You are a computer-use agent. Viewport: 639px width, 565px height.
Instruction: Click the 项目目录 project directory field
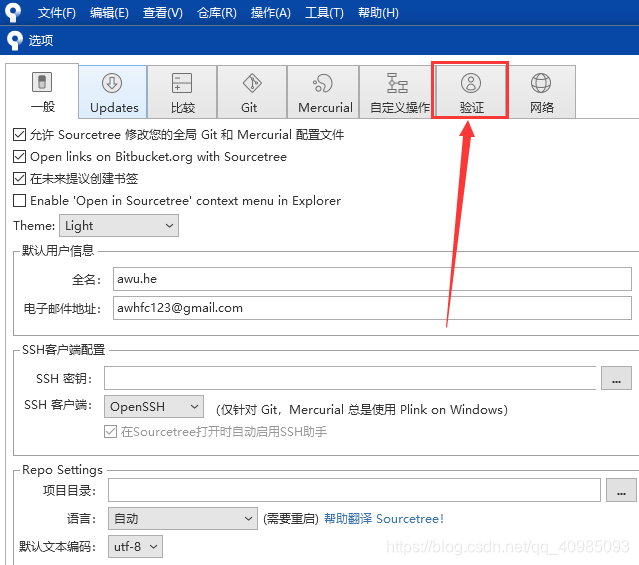[354, 490]
